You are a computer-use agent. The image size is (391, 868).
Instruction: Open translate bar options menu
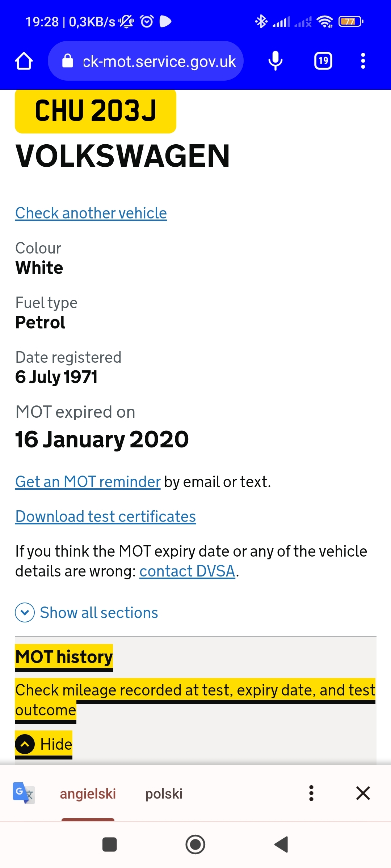click(x=311, y=793)
